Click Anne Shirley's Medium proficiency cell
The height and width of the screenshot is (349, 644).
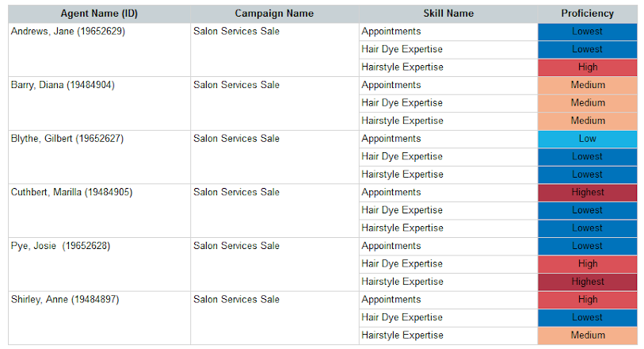click(588, 336)
